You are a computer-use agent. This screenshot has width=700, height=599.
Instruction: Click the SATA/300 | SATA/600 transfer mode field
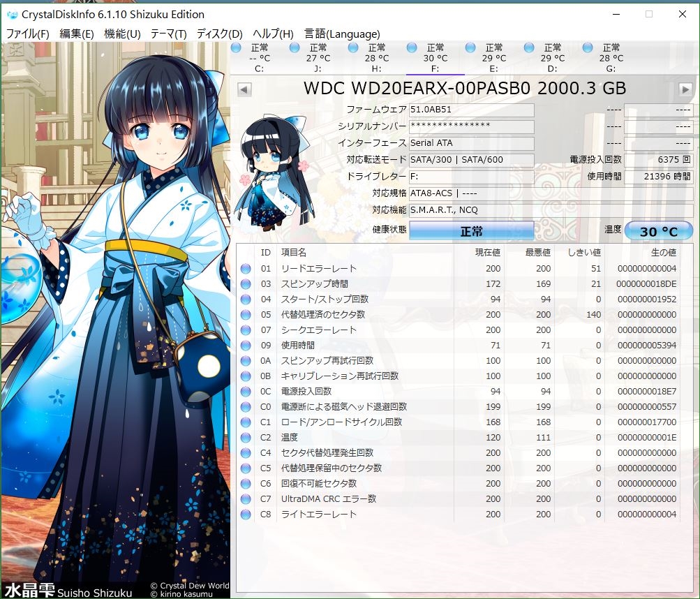(x=471, y=160)
